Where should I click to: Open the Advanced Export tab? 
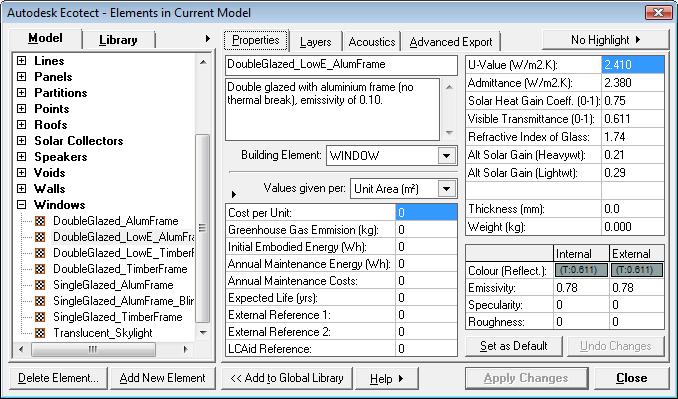(451, 42)
